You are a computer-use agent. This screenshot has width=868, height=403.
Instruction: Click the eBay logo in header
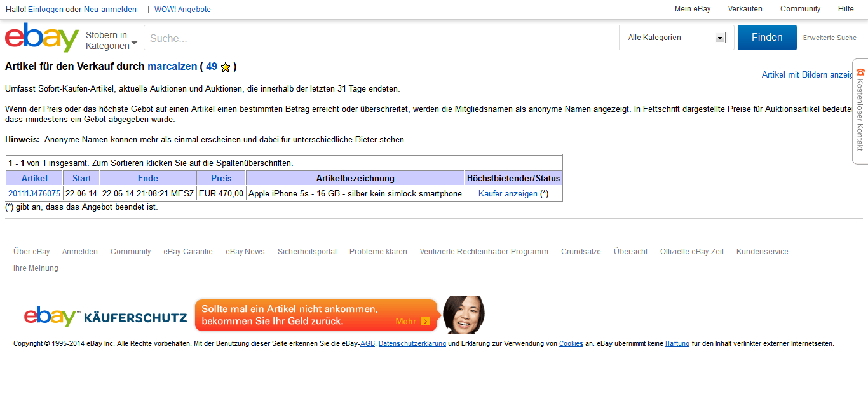pyautogui.click(x=42, y=38)
